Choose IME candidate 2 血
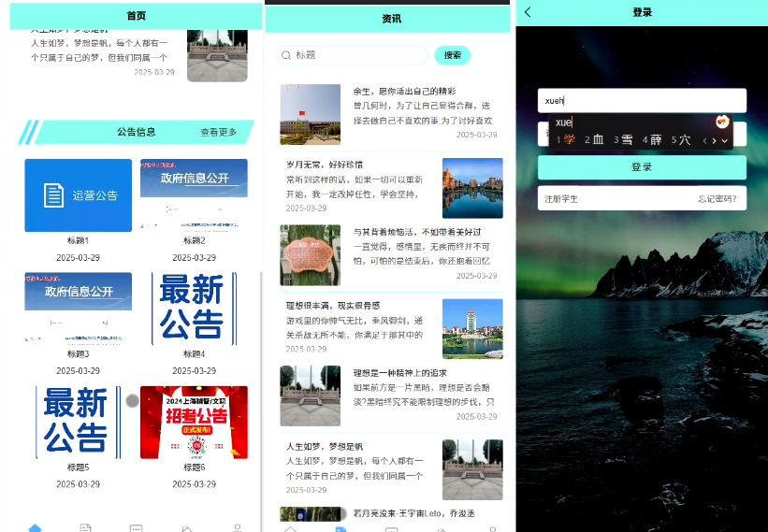768x532 pixels. click(594, 140)
